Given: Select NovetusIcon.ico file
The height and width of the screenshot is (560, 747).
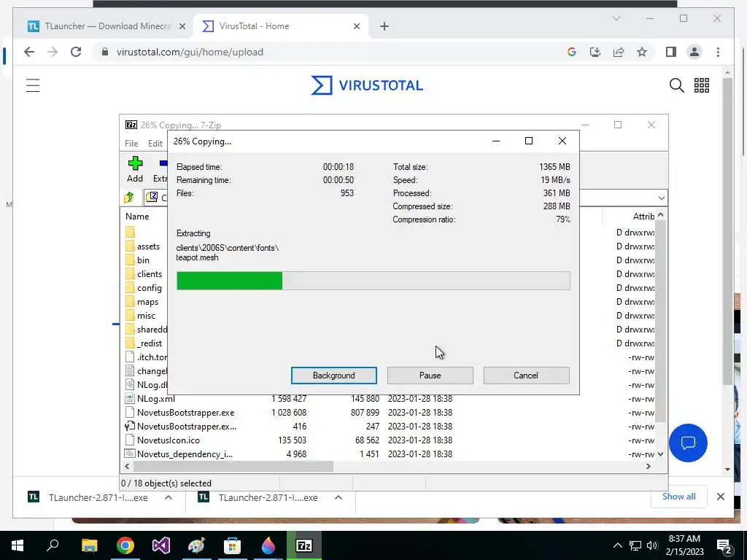Looking at the screenshot, I should 169,440.
